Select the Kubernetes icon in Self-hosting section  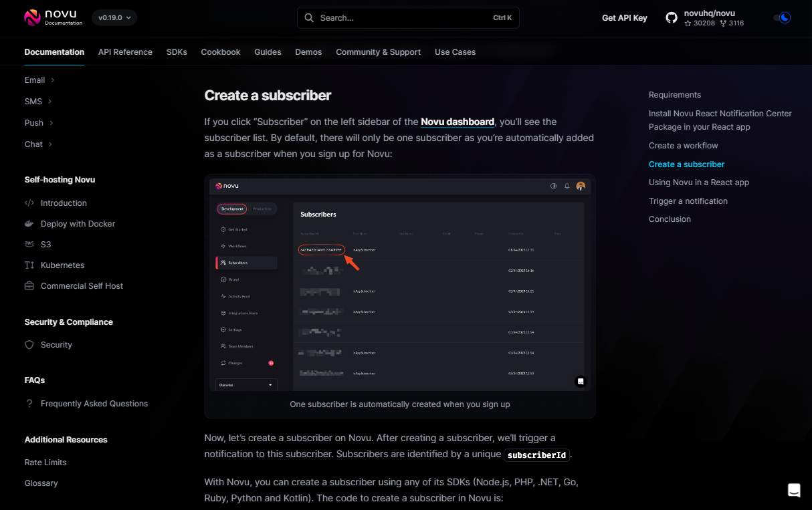pos(29,265)
